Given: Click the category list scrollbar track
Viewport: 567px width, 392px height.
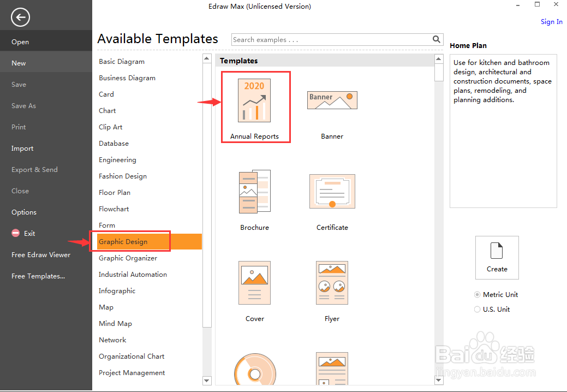Looking at the screenshot, I should point(207,352).
